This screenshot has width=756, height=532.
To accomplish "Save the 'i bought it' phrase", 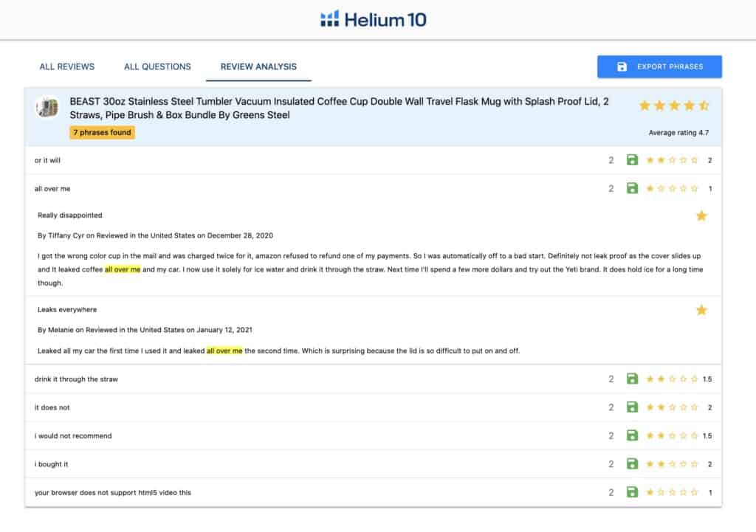I will [632, 463].
